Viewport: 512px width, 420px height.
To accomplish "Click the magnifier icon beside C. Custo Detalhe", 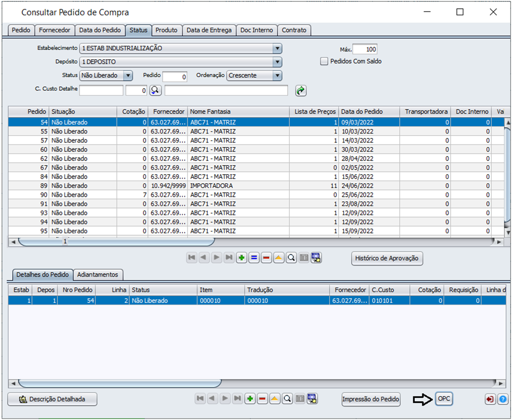I will tap(155, 90).
